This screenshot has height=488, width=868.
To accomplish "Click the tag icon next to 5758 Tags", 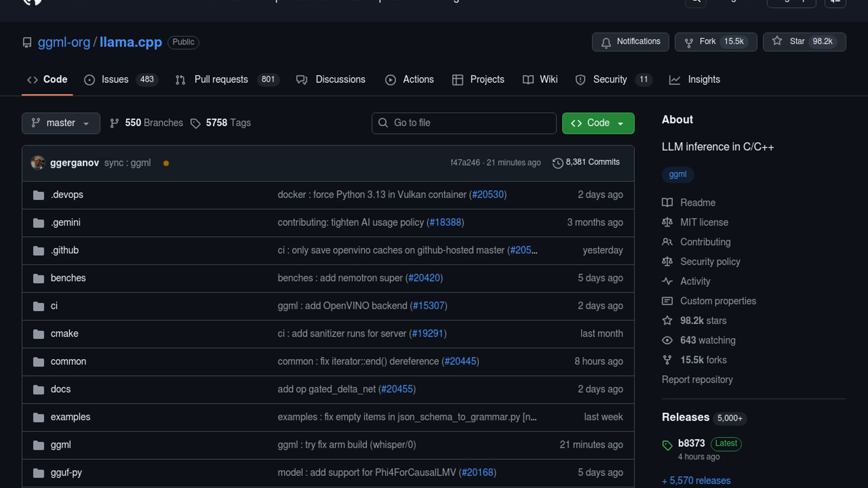I will pos(195,123).
